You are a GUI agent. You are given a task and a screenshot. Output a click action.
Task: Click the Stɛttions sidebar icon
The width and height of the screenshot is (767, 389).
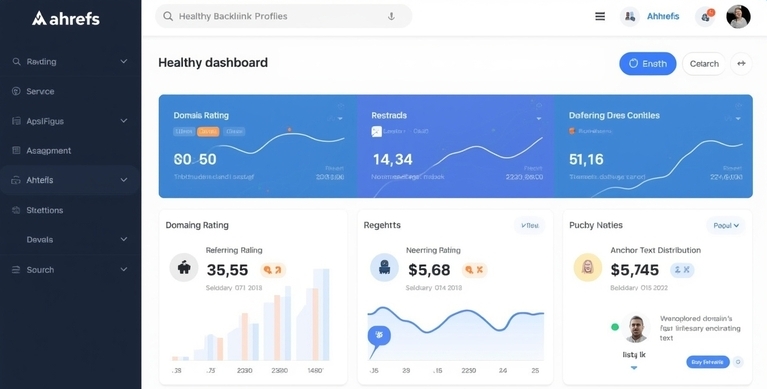[x=16, y=210]
